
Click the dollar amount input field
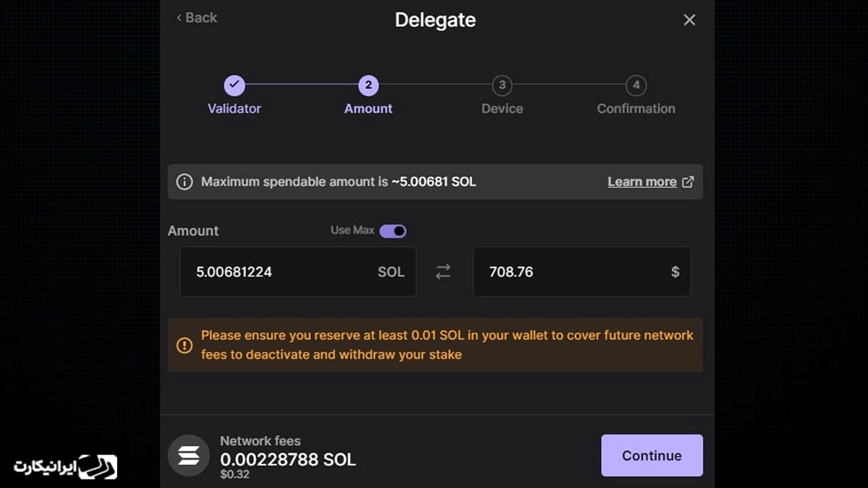point(571,272)
